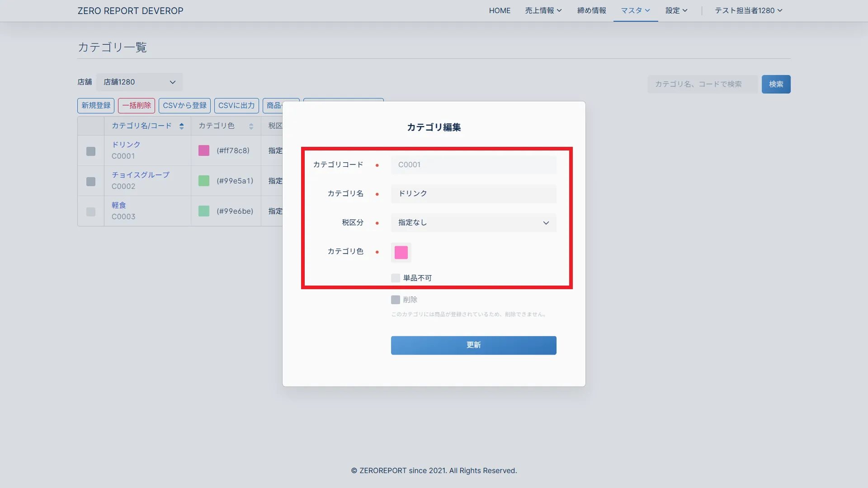The width and height of the screenshot is (868, 488).
Task: Click the green color square for チョイスグループ row
Action: coord(204,181)
